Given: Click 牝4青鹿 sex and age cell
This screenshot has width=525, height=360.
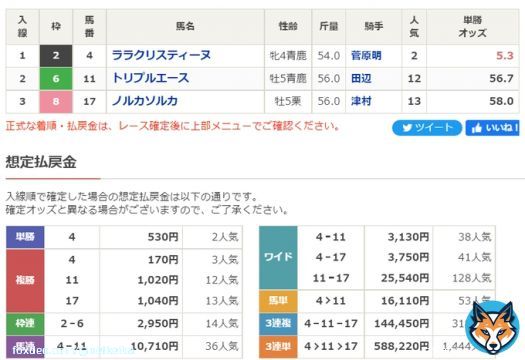Looking at the screenshot, I should pos(288,56).
